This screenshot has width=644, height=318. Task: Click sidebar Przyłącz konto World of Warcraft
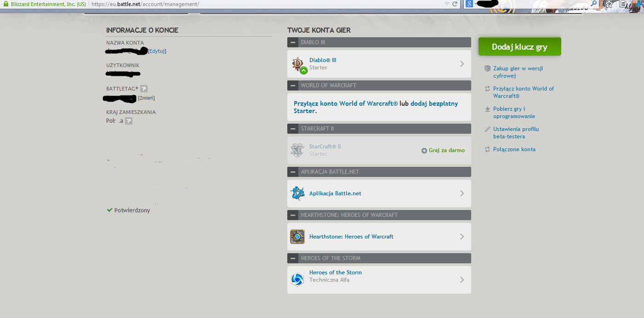point(524,92)
